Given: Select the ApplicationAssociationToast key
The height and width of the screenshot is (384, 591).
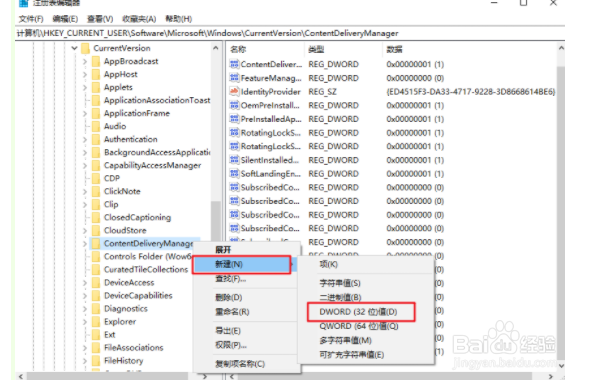Looking at the screenshot, I should pyautogui.click(x=157, y=100).
